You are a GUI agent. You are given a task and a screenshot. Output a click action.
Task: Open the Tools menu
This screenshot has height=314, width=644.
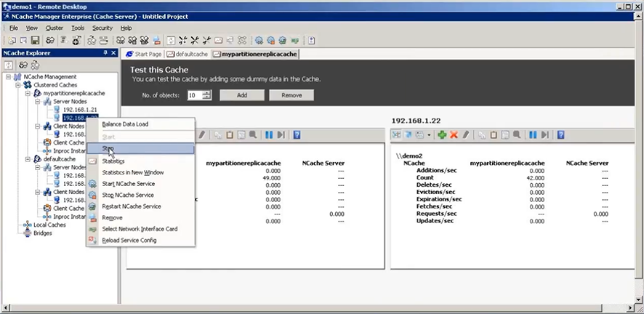coord(78,28)
